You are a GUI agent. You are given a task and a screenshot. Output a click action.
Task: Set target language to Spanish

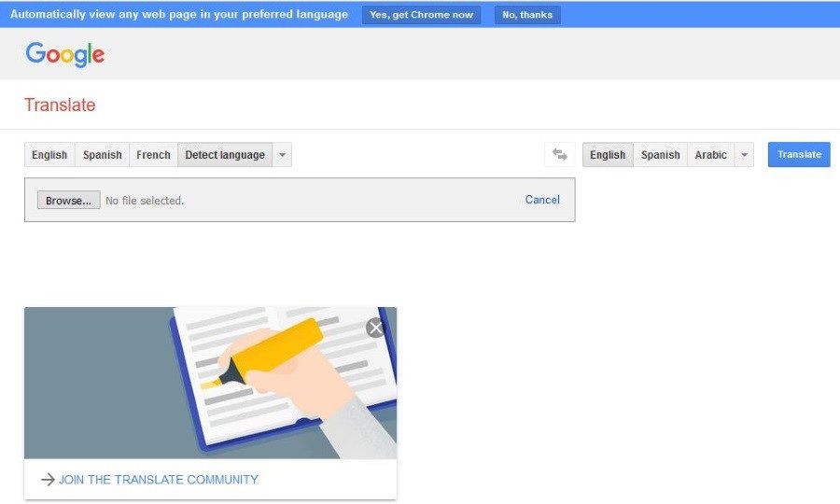[661, 155]
